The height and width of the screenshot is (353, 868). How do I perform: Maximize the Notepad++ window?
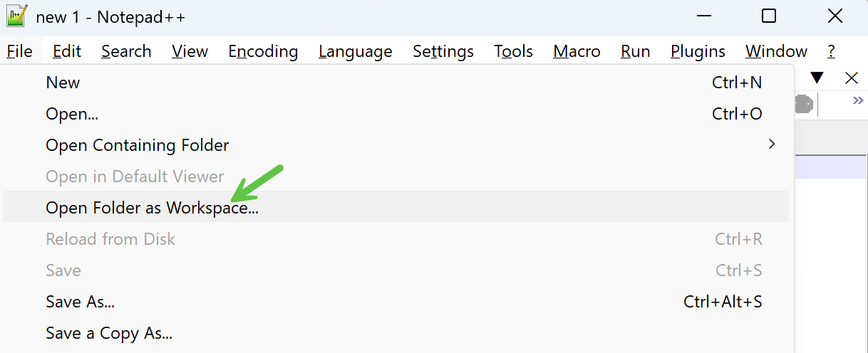click(769, 16)
